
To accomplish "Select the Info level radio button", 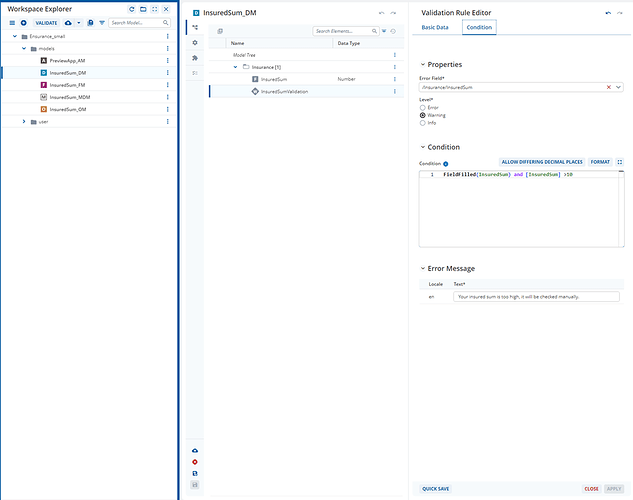I will (x=423, y=123).
